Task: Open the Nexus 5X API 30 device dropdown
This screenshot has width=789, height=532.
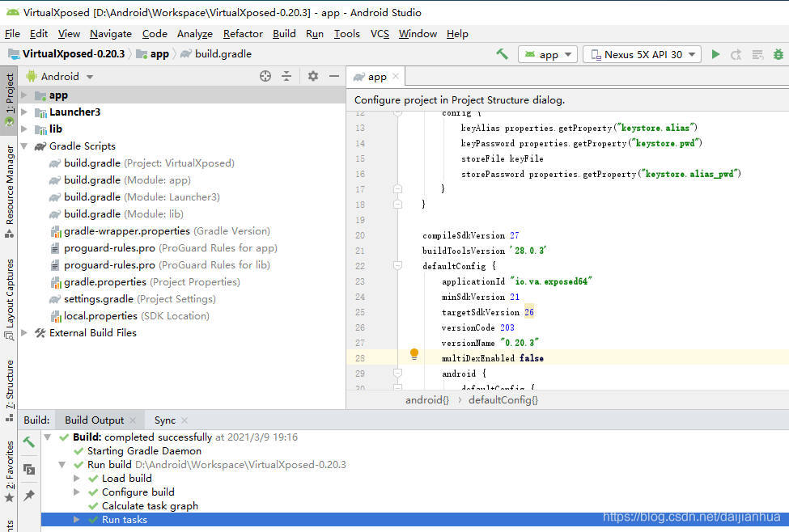Action: [x=642, y=54]
